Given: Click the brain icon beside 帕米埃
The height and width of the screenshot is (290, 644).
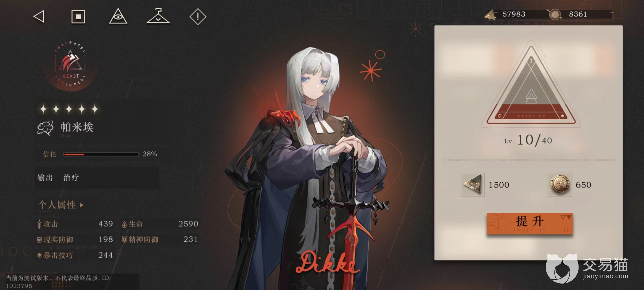Looking at the screenshot, I should pos(45,128).
